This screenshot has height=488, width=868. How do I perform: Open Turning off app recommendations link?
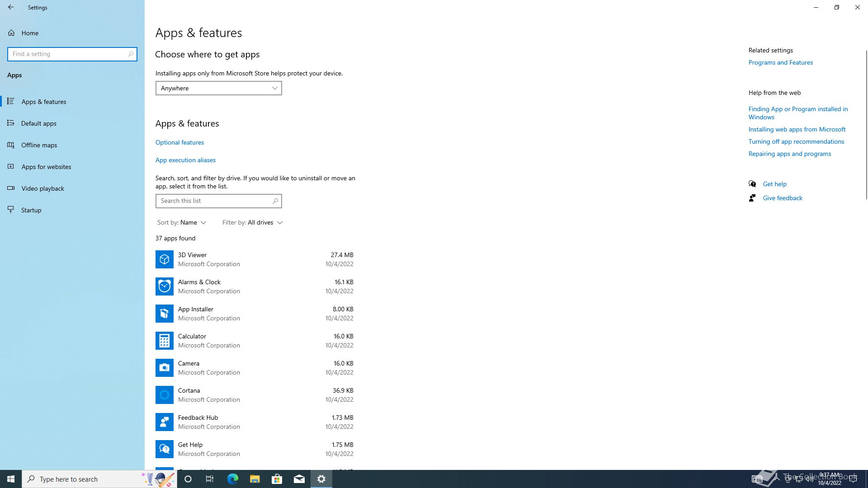pos(796,141)
